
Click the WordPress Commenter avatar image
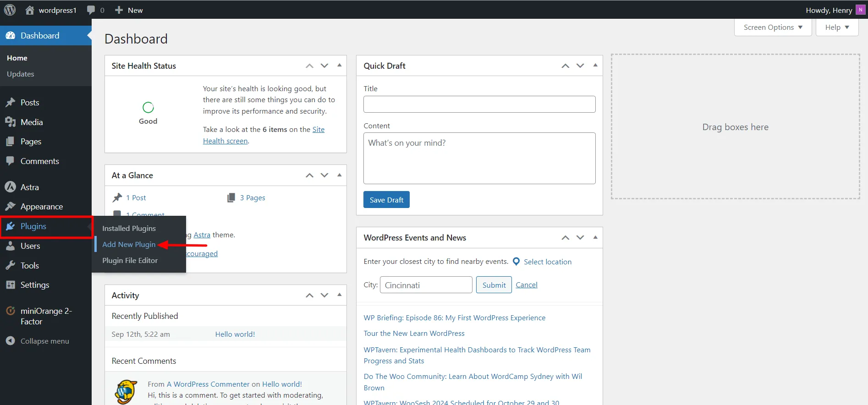[x=126, y=392]
